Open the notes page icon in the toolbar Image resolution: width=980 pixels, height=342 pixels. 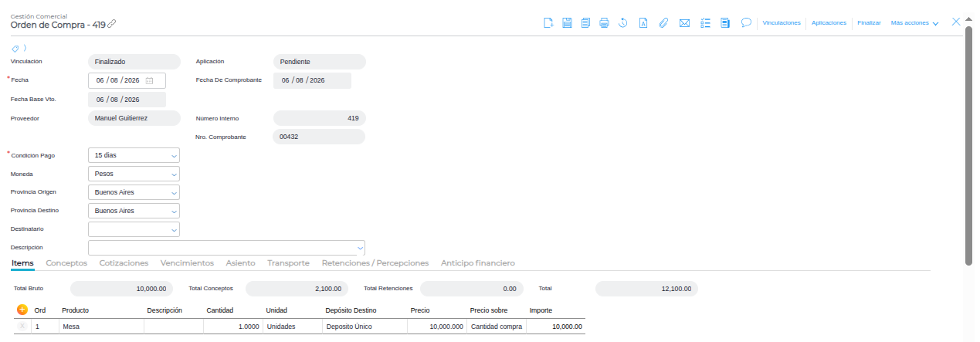point(725,23)
